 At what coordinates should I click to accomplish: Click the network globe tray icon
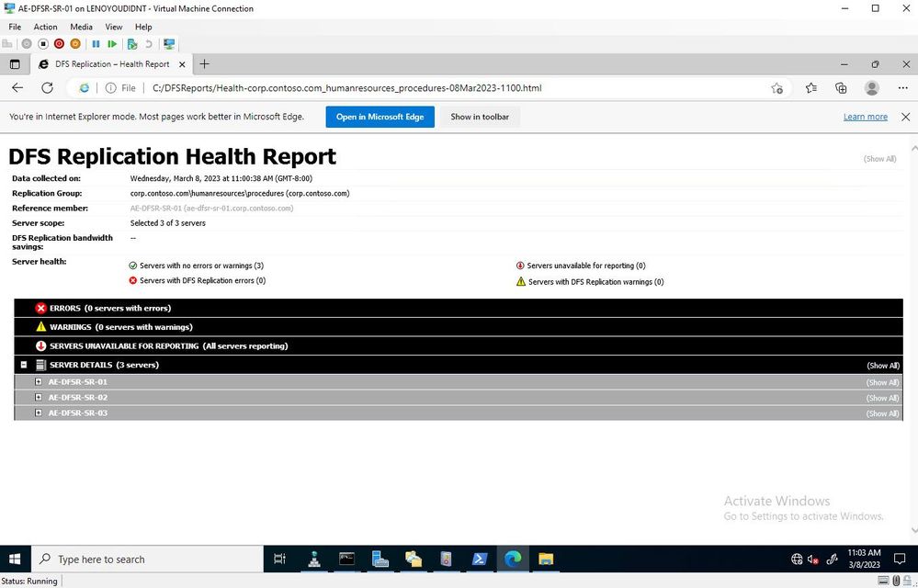coord(797,560)
